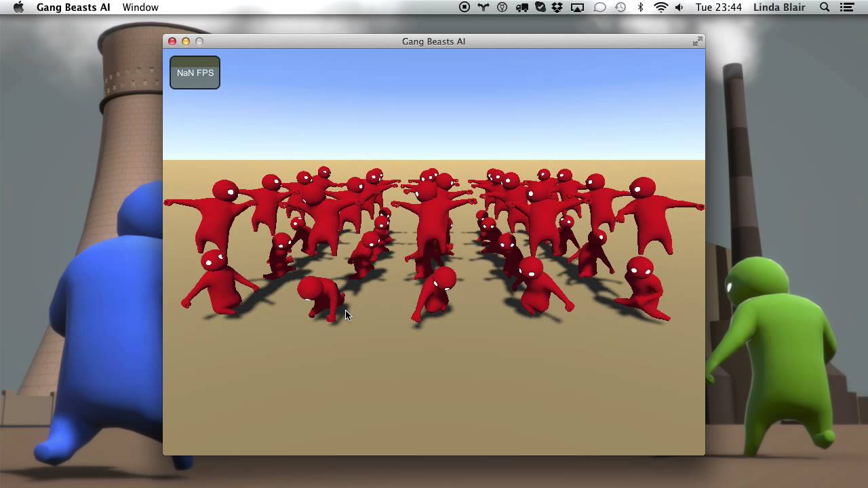Open the volume control icon
Viewport: 868px width, 488px height.
click(679, 7)
